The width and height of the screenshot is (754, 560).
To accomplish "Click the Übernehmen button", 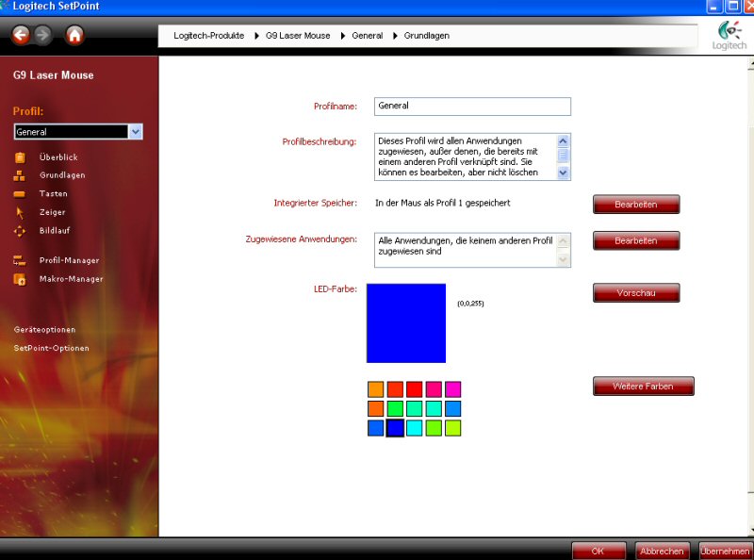I will [x=725, y=552].
